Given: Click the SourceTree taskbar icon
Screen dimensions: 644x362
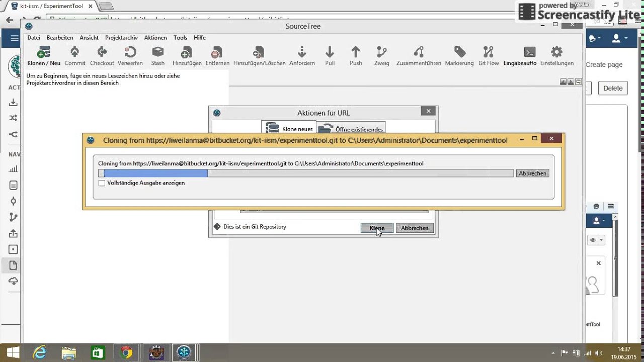Looking at the screenshot, I should pos(184,352).
